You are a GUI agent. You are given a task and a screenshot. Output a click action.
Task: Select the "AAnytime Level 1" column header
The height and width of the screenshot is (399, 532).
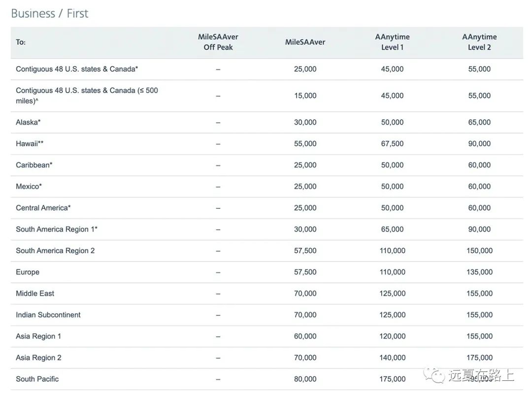tap(392, 42)
